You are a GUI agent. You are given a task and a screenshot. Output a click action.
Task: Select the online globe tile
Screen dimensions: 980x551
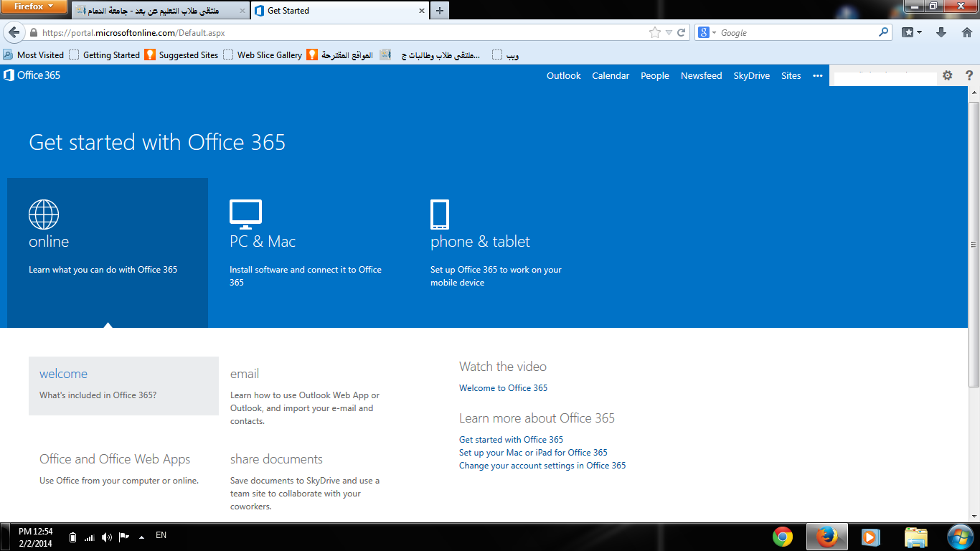[x=108, y=253]
